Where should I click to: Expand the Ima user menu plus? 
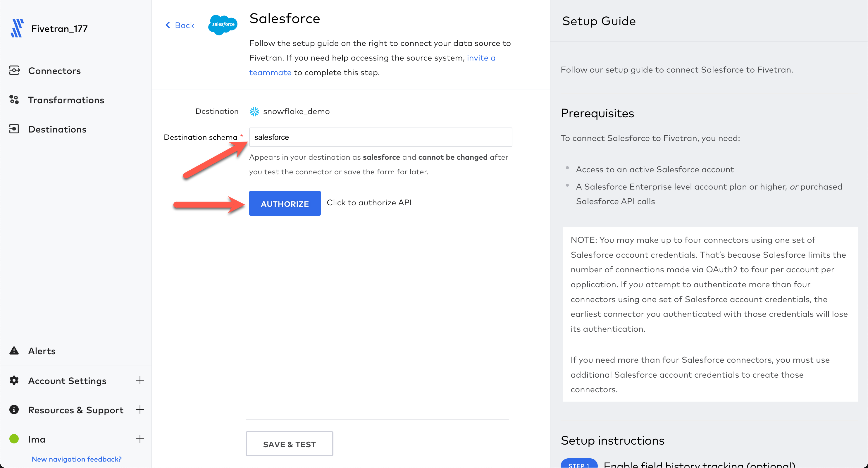click(139, 439)
